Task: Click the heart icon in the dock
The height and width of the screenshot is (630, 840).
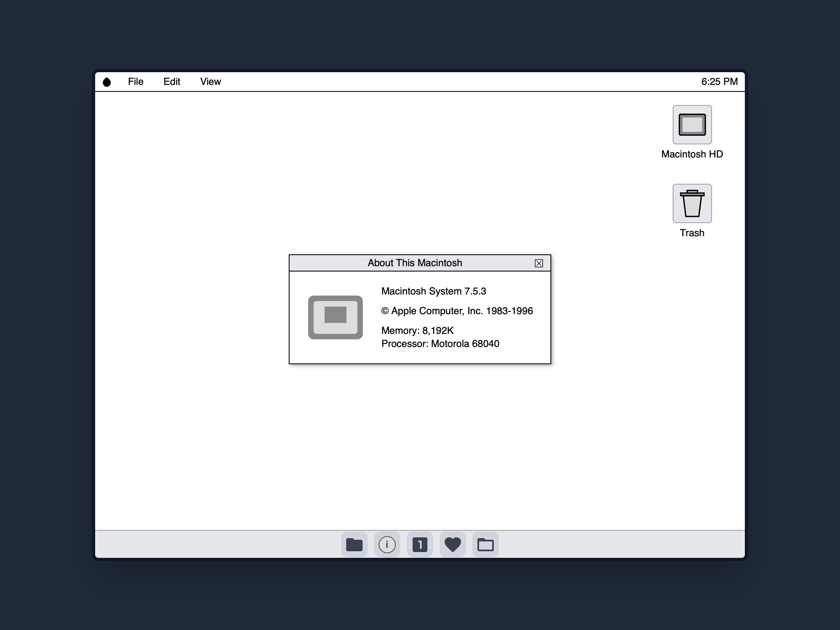Action: 452,544
